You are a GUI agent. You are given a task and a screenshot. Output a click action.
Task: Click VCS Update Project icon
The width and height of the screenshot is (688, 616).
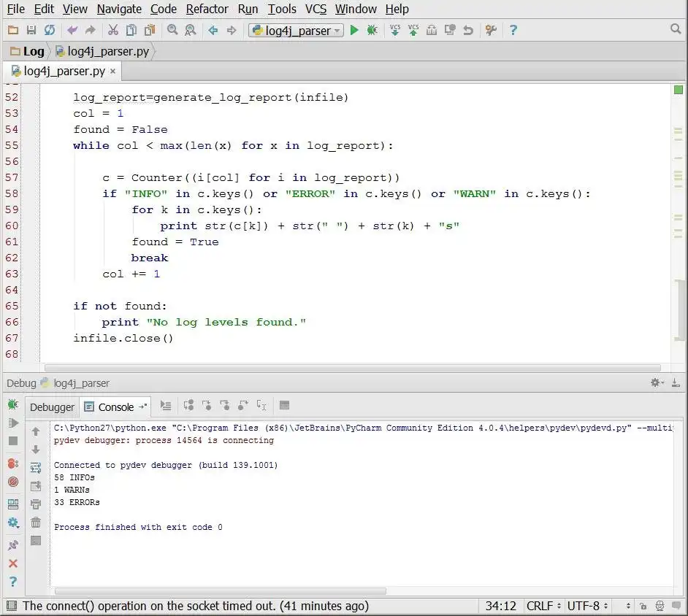395,30
